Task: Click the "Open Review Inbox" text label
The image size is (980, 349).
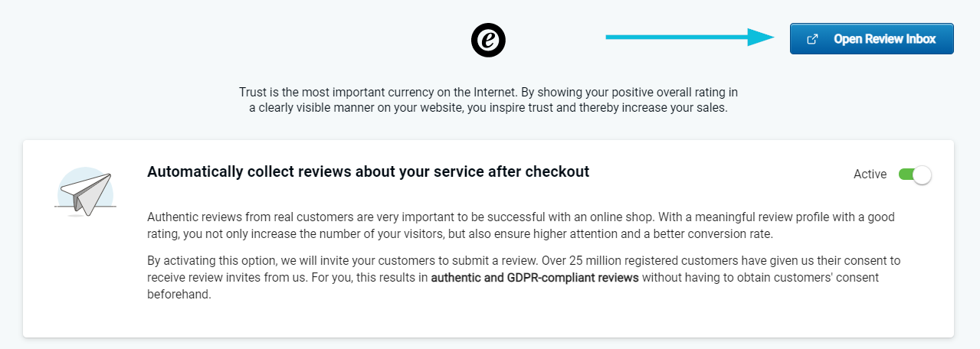Action: click(885, 39)
